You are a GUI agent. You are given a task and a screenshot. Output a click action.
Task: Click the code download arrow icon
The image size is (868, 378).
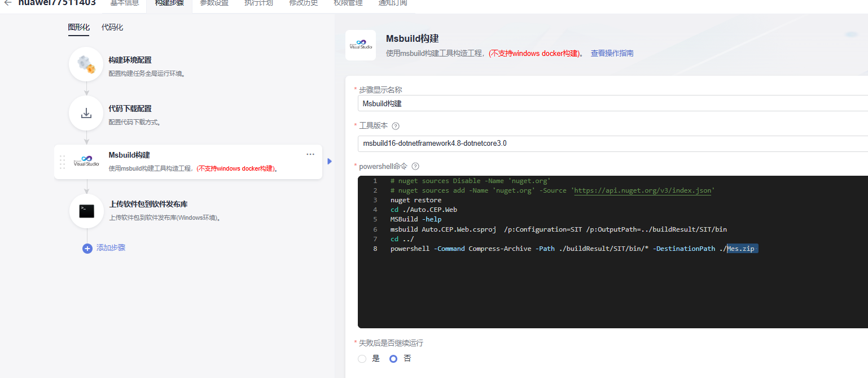tap(86, 113)
